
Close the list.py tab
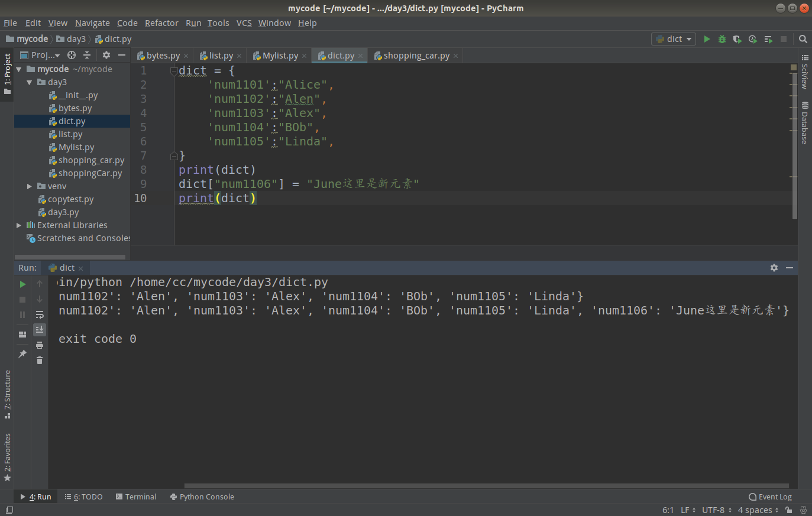click(x=239, y=56)
